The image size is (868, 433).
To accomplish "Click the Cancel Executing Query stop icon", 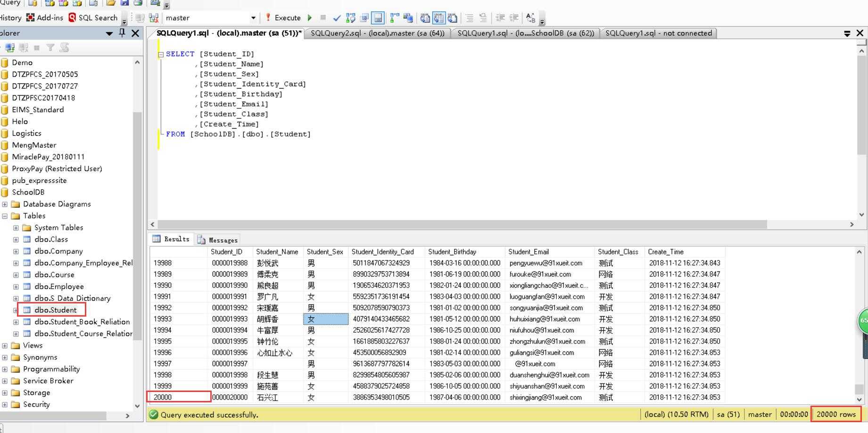I will pyautogui.click(x=323, y=18).
